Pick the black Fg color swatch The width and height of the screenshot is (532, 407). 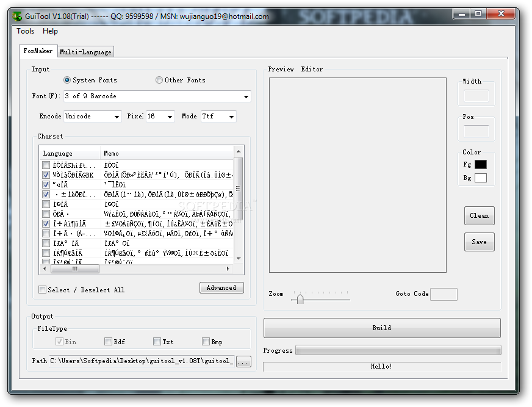(x=480, y=165)
